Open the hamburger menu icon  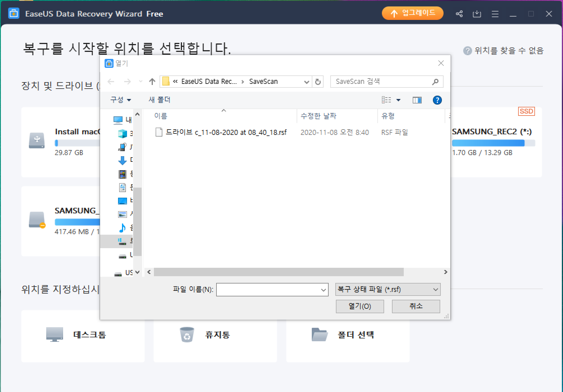click(495, 14)
